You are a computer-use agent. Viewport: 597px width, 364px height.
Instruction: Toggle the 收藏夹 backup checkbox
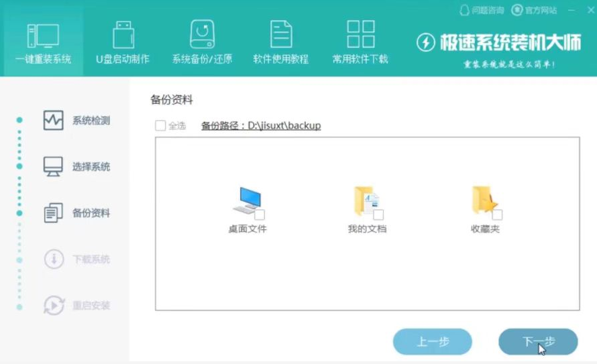tap(497, 215)
